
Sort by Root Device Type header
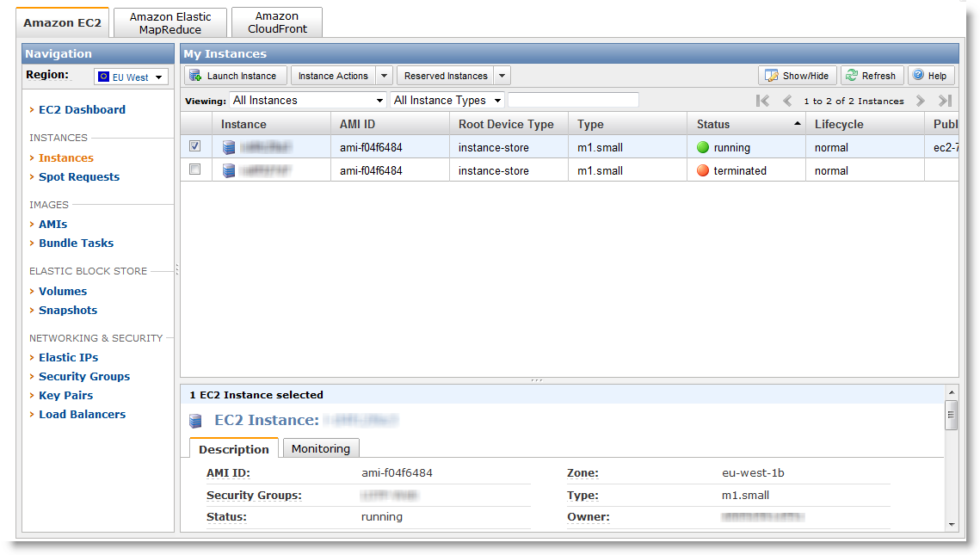(508, 125)
